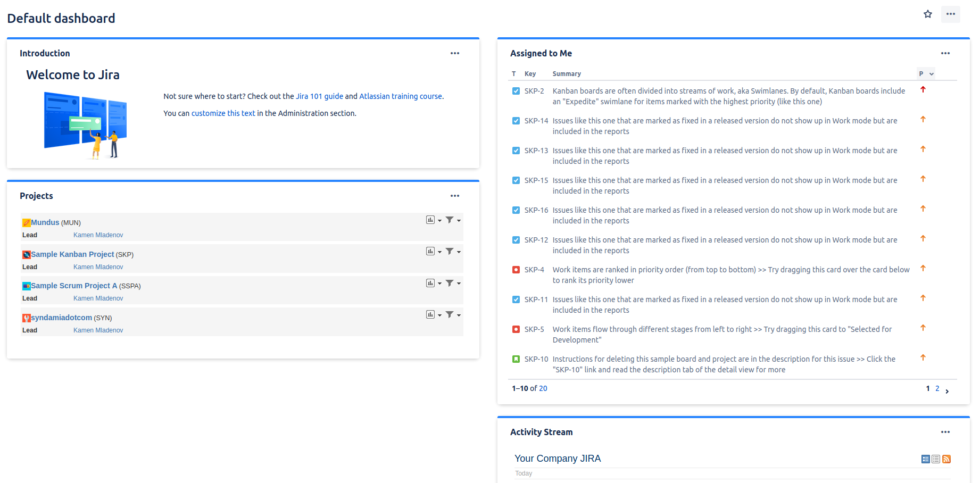Image resolution: width=980 pixels, height=483 pixels.
Task: Click SKP-13 task type icon
Action: click(x=516, y=151)
